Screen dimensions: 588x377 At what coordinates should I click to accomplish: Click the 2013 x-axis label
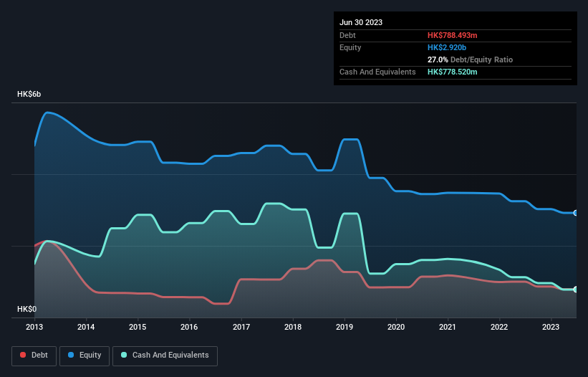point(34,327)
